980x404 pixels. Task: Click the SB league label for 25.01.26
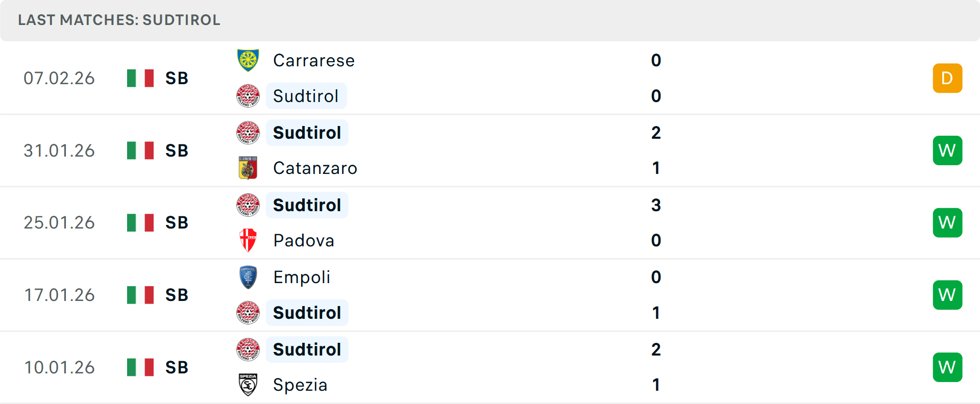pyautogui.click(x=177, y=222)
